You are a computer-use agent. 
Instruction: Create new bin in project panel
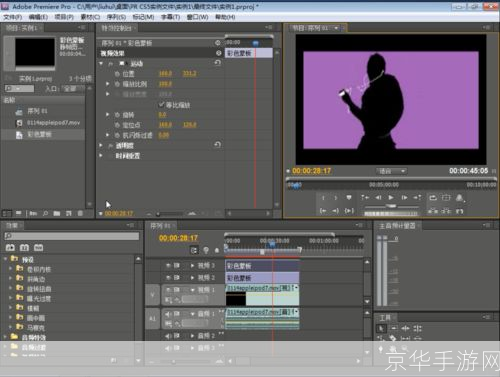click(x=57, y=213)
